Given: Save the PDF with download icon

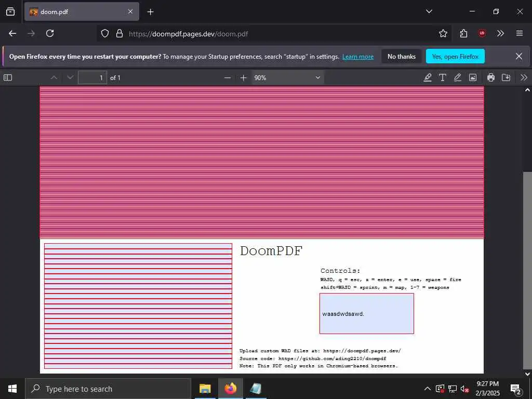Looking at the screenshot, I should pos(506,78).
